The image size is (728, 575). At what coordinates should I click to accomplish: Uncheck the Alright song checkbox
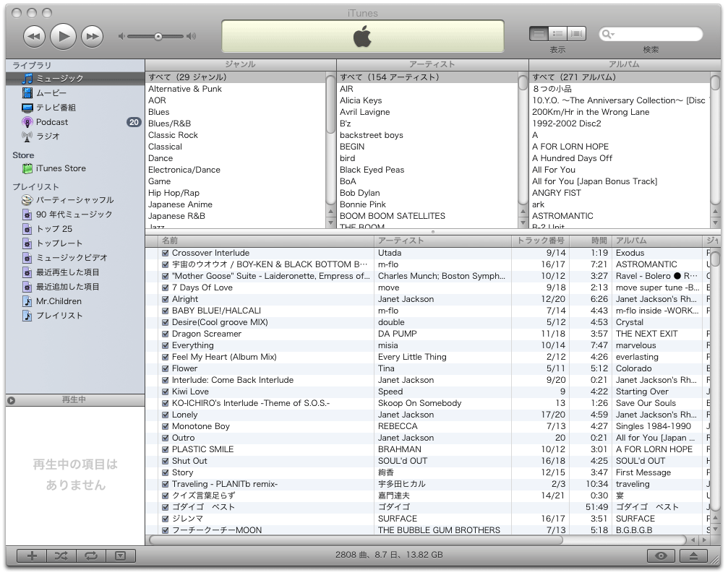tap(165, 299)
